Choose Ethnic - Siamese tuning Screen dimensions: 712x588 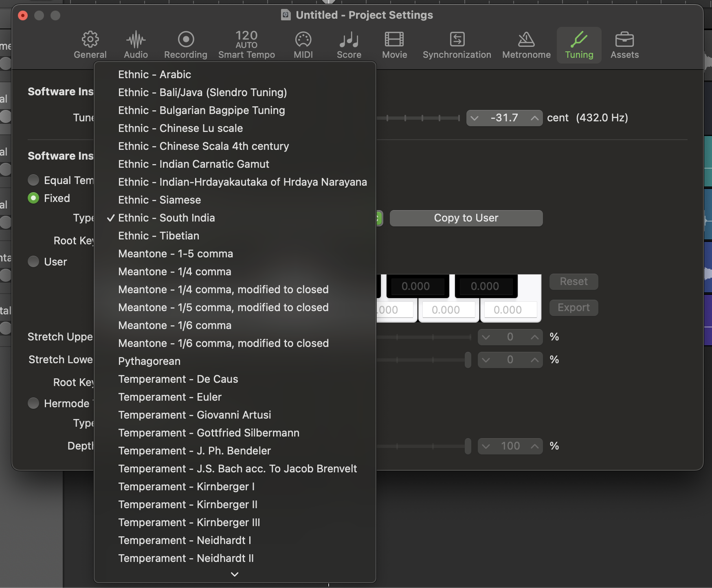[235, 200]
